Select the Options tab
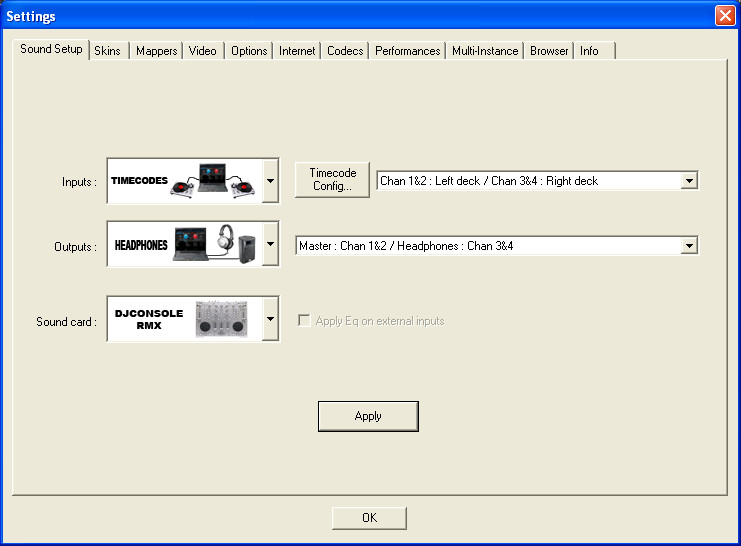The image size is (741, 546). point(249,51)
